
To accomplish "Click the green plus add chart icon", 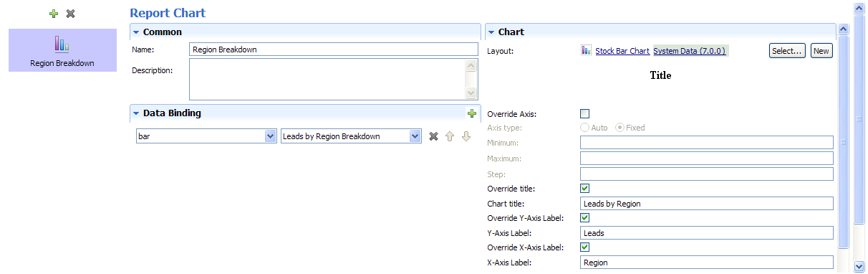I will coord(54,14).
